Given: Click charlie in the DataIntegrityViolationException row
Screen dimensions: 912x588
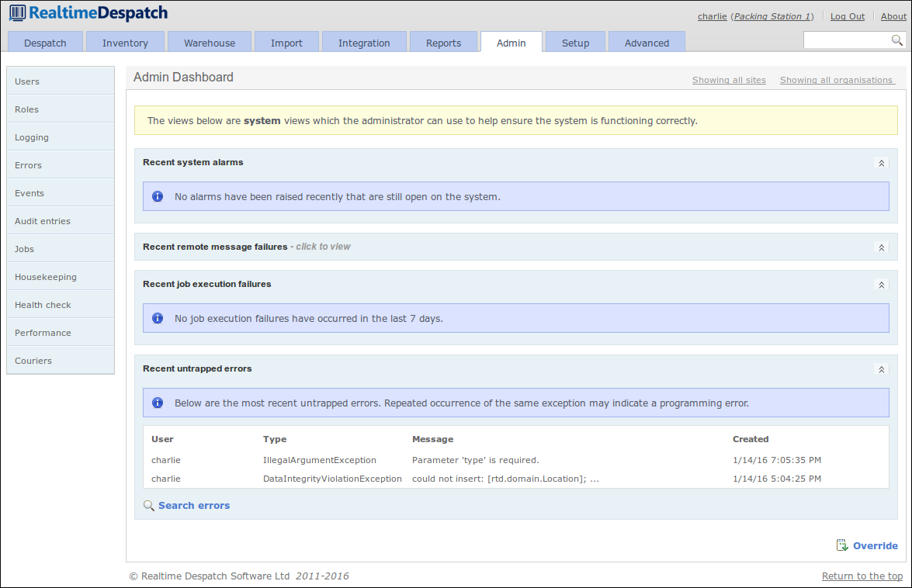Looking at the screenshot, I should point(166,479).
